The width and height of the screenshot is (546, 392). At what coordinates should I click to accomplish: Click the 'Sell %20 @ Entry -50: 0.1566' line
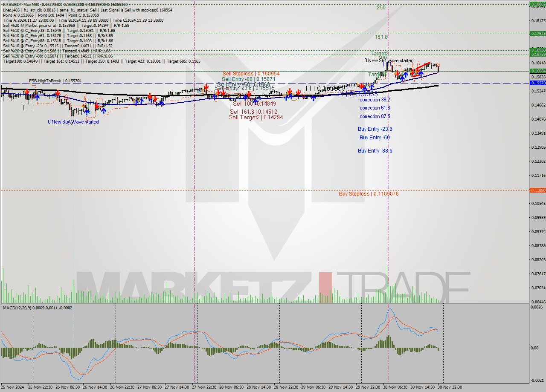[56, 51]
